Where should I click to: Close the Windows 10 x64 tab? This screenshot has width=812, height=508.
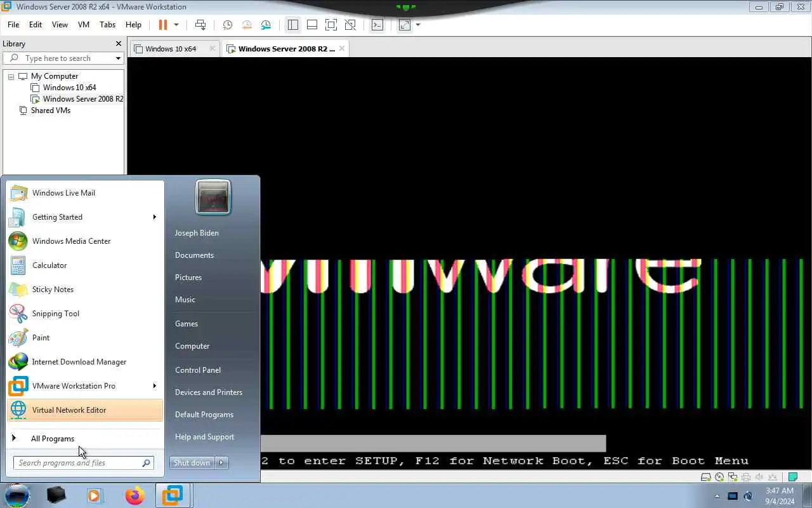coord(212,48)
